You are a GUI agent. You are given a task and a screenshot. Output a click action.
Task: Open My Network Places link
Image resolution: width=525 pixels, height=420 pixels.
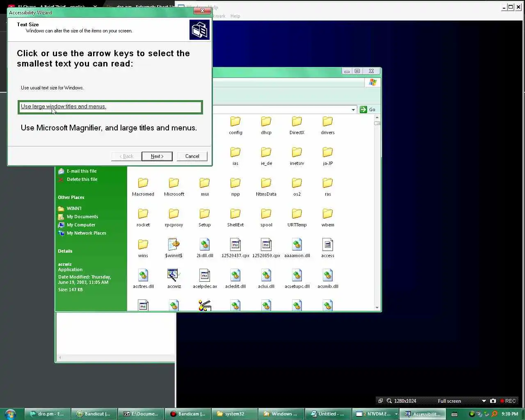[x=86, y=233]
